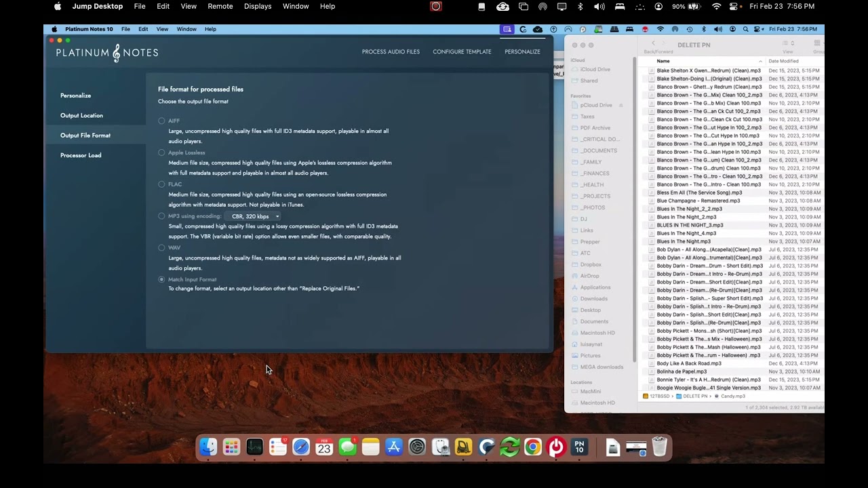Select BLUES IN THE NIGHT_3.mp3 file

coord(690,225)
